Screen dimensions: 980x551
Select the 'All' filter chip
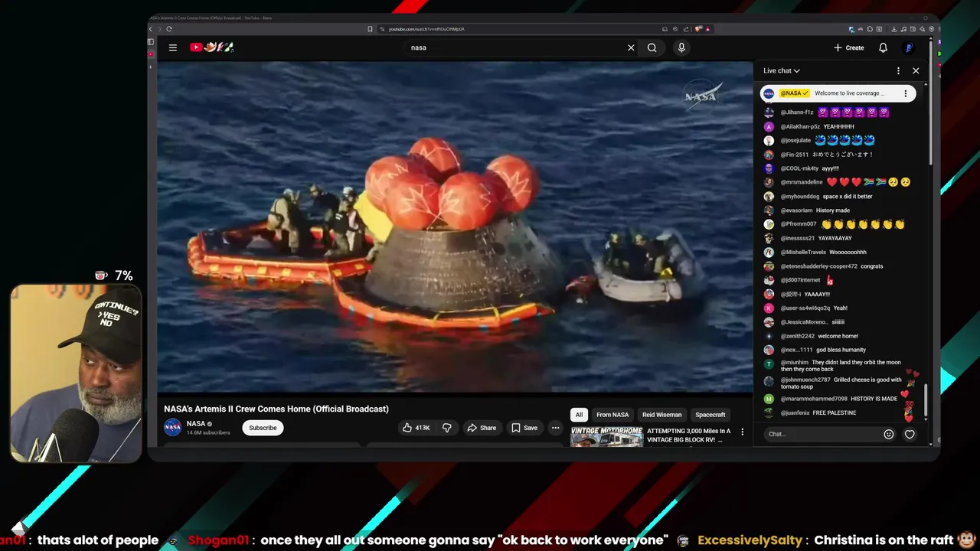point(579,415)
